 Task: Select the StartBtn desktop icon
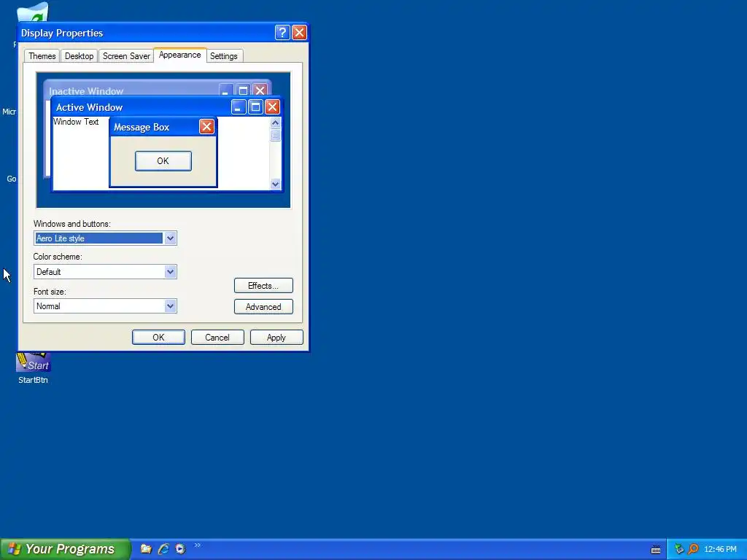33,368
